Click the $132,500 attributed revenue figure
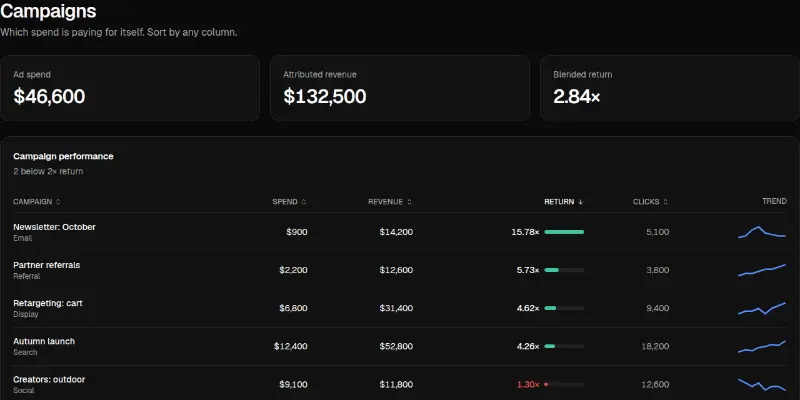Image resolution: width=800 pixels, height=400 pixels. (325, 96)
